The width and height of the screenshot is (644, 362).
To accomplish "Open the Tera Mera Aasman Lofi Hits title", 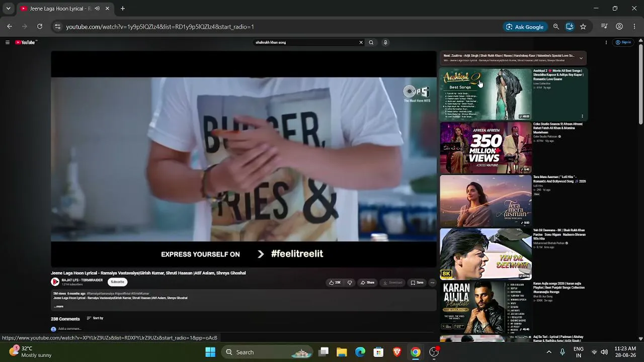I will 559,179.
